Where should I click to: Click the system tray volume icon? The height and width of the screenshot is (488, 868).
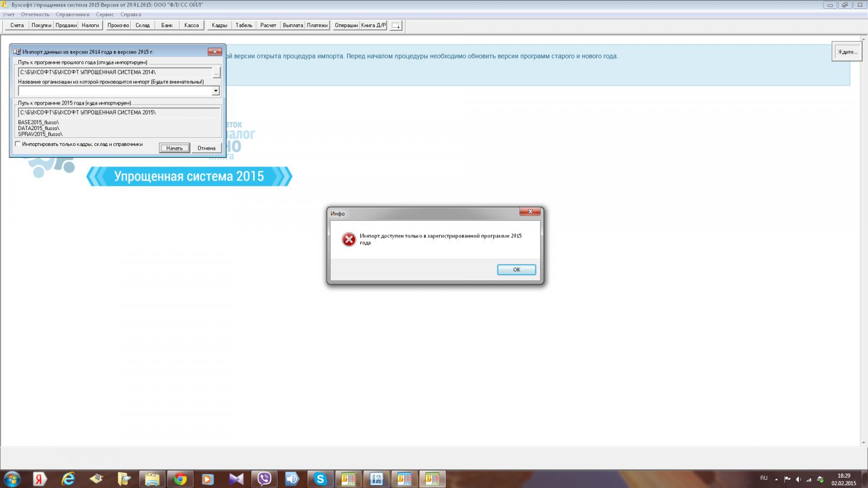tap(798, 479)
